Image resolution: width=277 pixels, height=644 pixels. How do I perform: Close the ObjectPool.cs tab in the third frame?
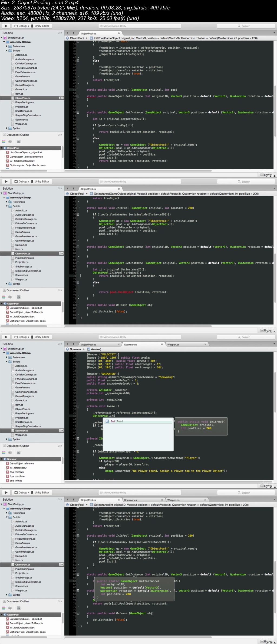point(119,344)
